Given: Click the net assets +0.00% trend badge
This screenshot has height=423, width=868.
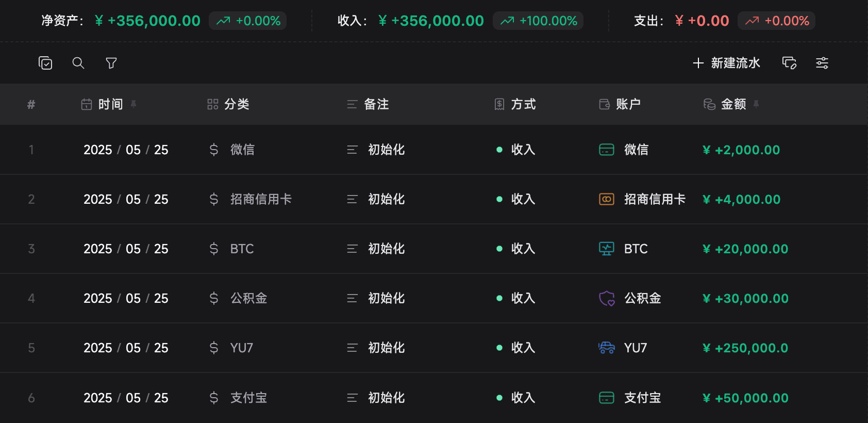Looking at the screenshot, I should 248,21.
